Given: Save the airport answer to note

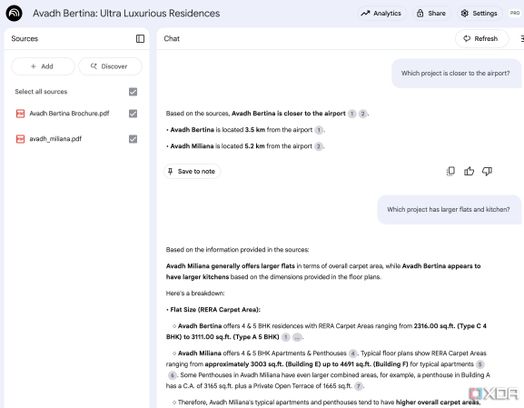Looking at the screenshot, I should (192, 172).
